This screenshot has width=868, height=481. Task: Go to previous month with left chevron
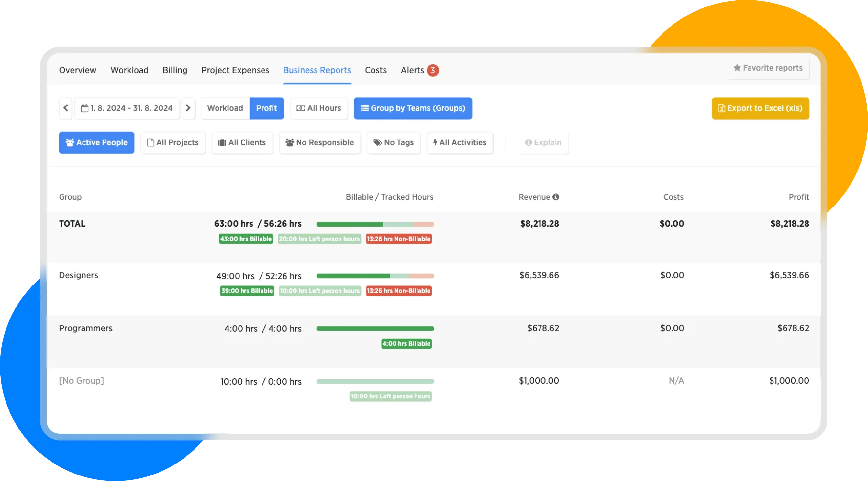[x=66, y=108]
